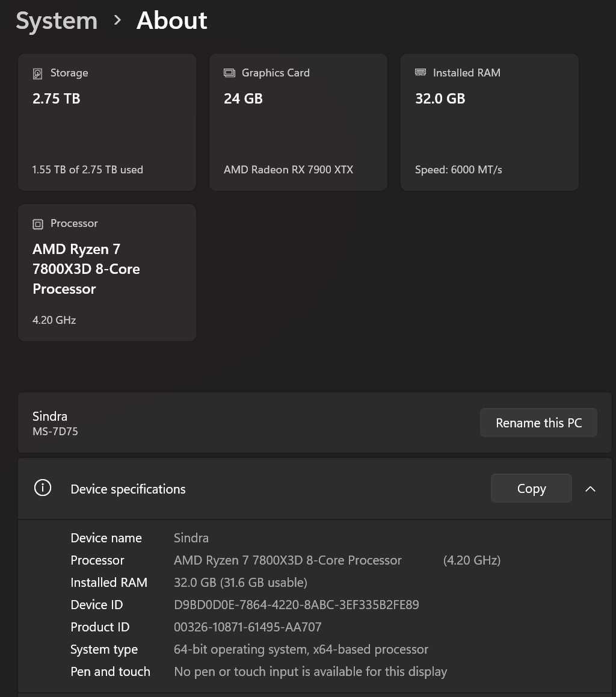Click the Installed RAM memory icon
The height and width of the screenshot is (697, 616).
420,72
